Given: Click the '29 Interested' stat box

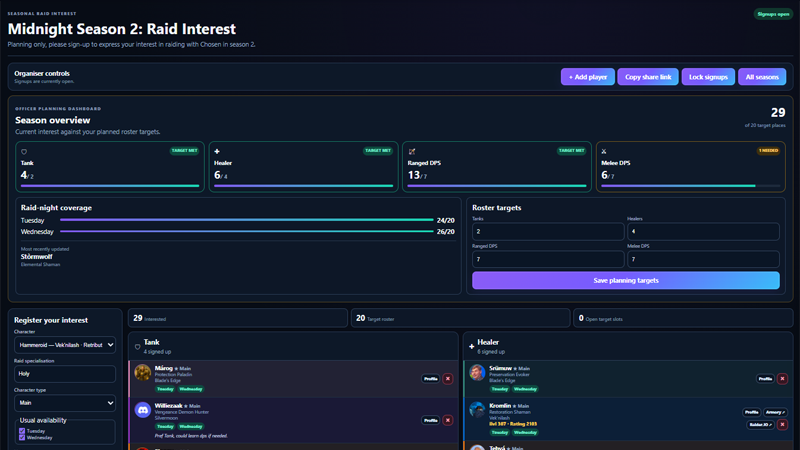Looking at the screenshot, I should click(238, 318).
